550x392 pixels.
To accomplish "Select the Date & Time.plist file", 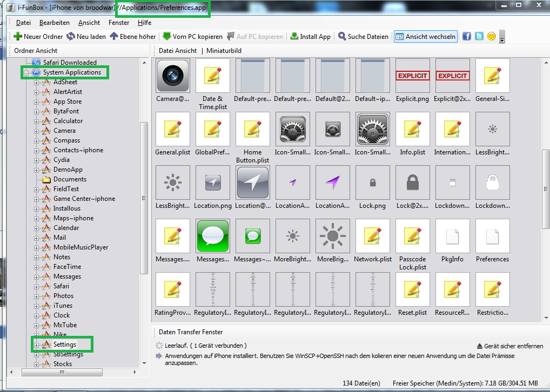I will 213,76.
